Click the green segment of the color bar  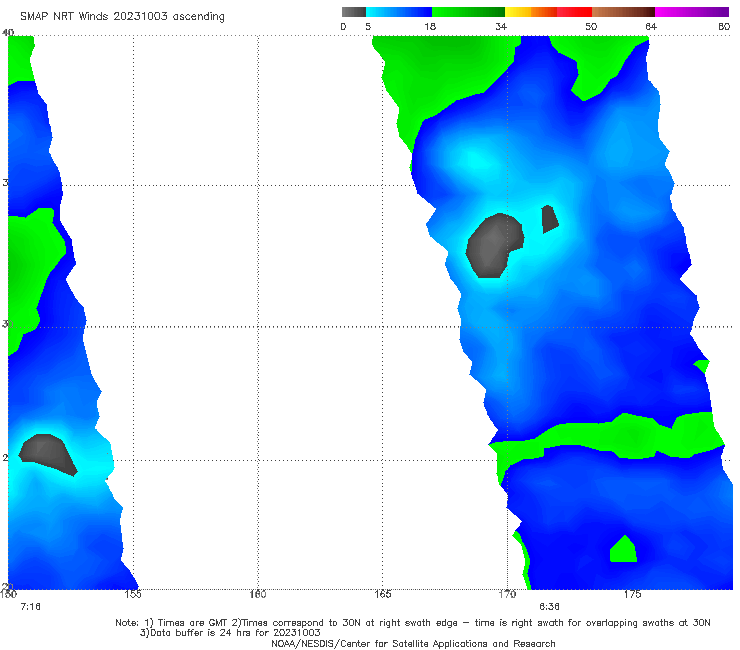468,12
